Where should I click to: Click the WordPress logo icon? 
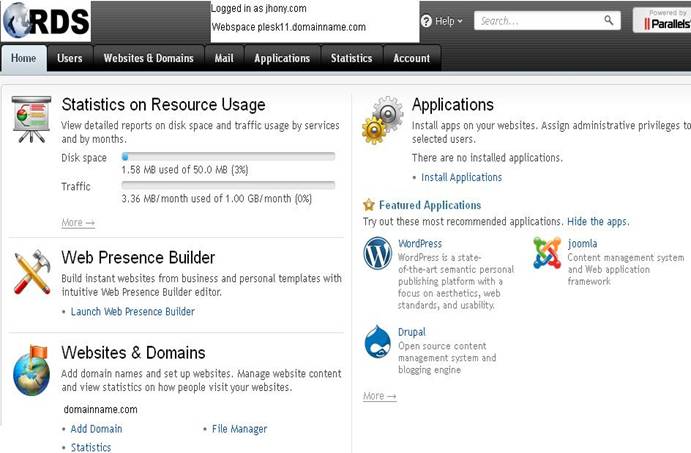[x=377, y=253]
